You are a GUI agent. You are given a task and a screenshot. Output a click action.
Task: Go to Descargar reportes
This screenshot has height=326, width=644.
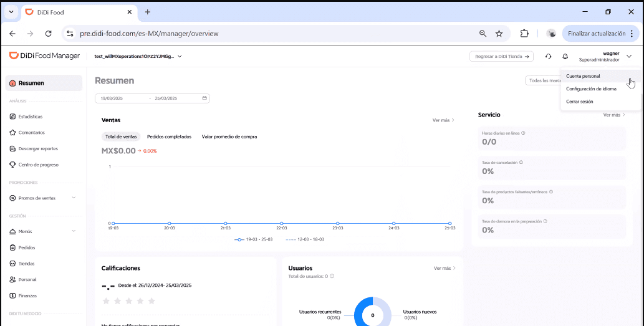37,149
